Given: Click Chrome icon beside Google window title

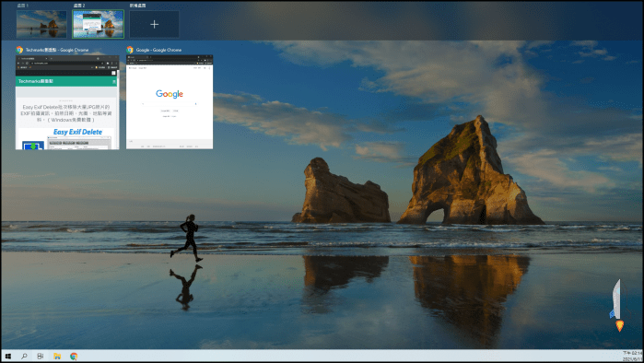Looking at the screenshot, I should pos(130,50).
